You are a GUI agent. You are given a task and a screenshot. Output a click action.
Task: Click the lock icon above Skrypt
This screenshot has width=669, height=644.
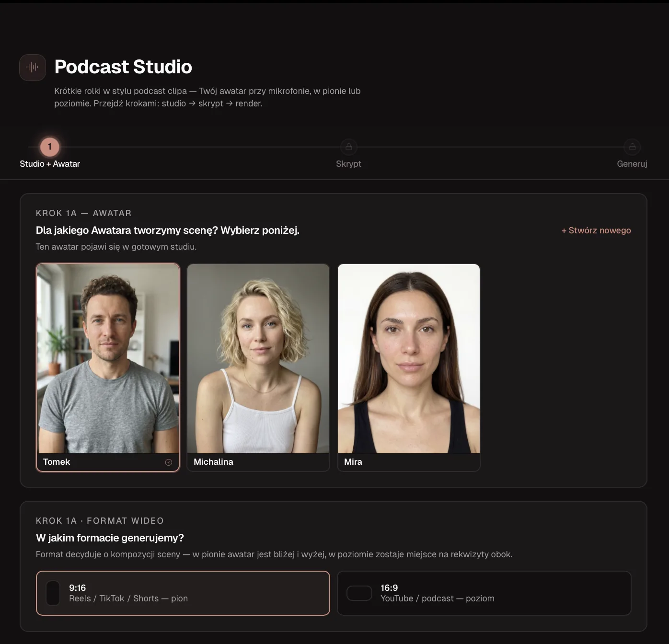(x=349, y=147)
